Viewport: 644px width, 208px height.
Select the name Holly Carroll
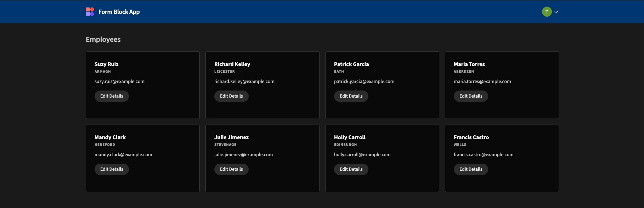[350, 137]
